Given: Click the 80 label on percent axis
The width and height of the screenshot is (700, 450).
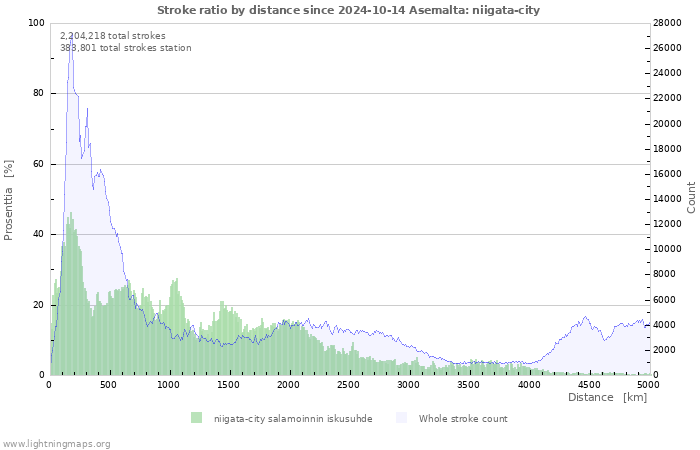Looking at the screenshot, I should click(x=39, y=93).
